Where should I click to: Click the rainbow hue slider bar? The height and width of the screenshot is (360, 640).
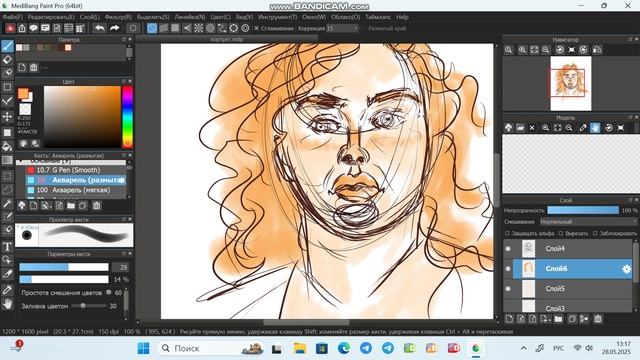point(127,117)
